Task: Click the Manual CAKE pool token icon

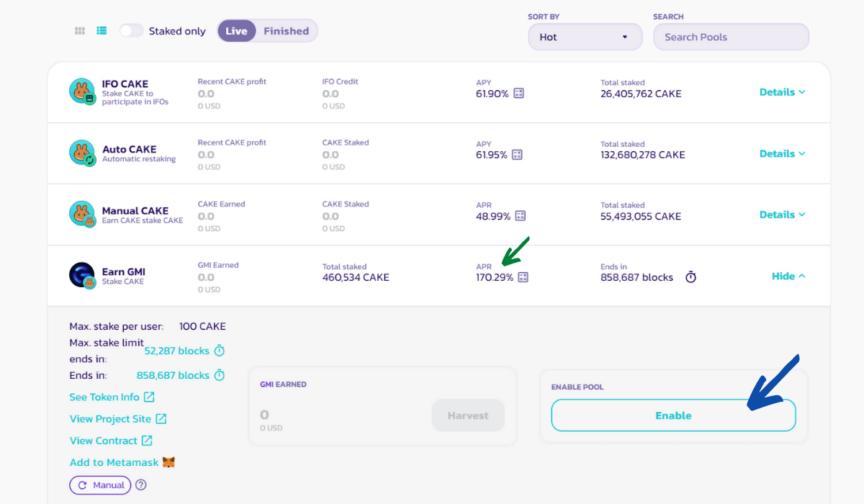Action: pyautogui.click(x=82, y=215)
